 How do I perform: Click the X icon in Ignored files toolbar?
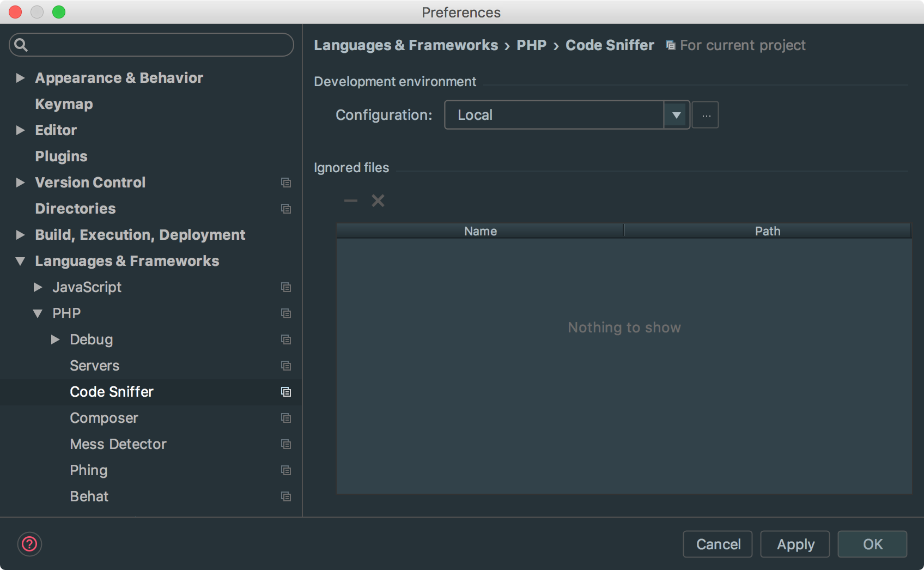tap(378, 201)
